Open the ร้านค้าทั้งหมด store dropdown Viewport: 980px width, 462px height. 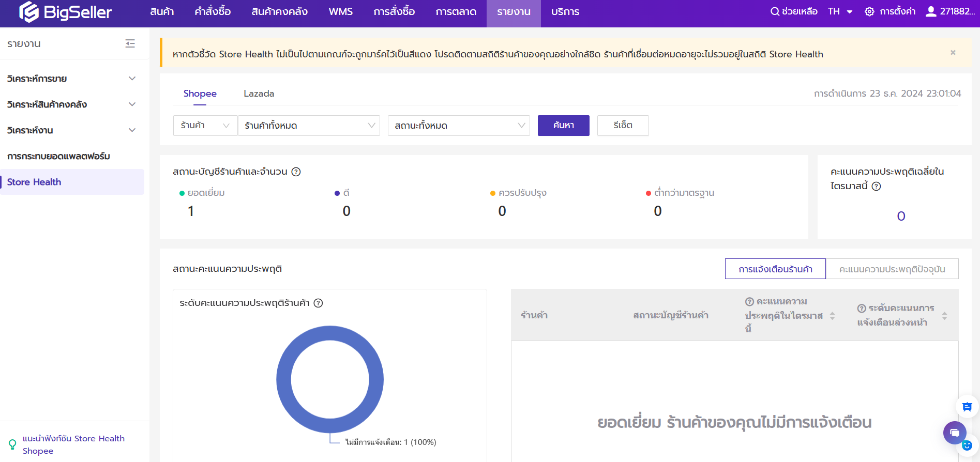pos(309,126)
